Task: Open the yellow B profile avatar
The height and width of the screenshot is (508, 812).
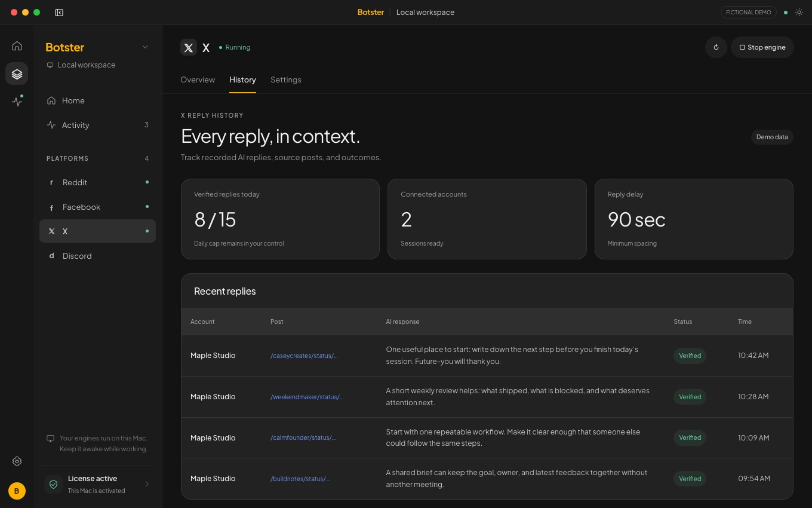Action: pyautogui.click(x=17, y=491)
